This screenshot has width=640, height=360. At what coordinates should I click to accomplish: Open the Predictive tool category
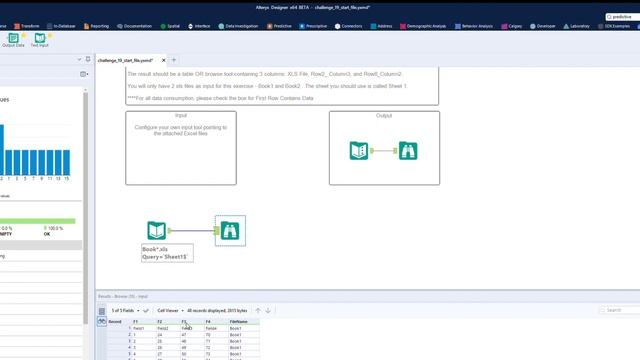[279, 26]
